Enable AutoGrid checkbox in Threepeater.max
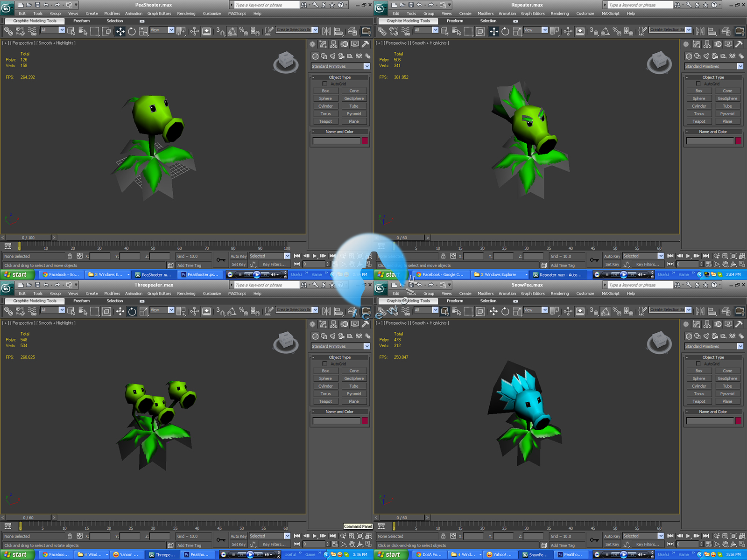The height and width of the screenshot is (560, 747). [325, 364]
